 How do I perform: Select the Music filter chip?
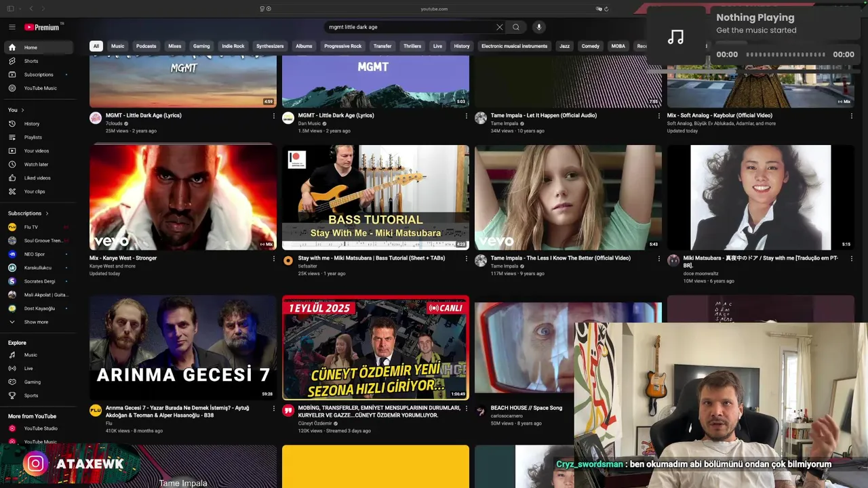tap(118, 46)
